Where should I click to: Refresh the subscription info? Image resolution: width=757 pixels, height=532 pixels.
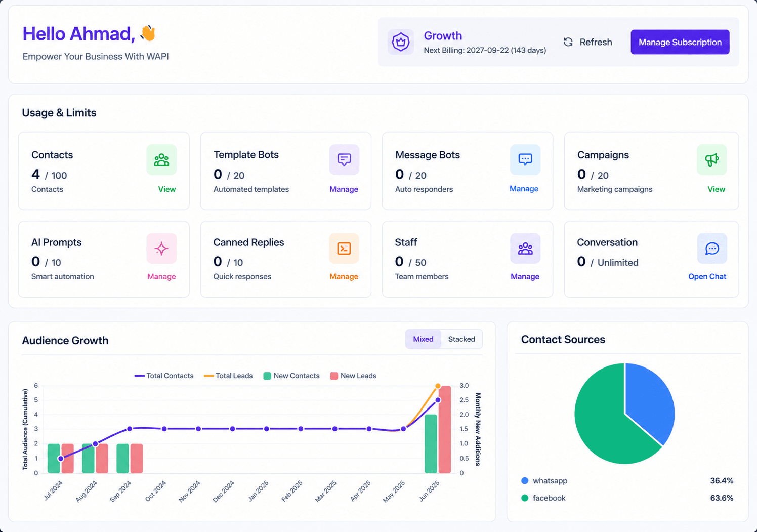coord(588,42)
